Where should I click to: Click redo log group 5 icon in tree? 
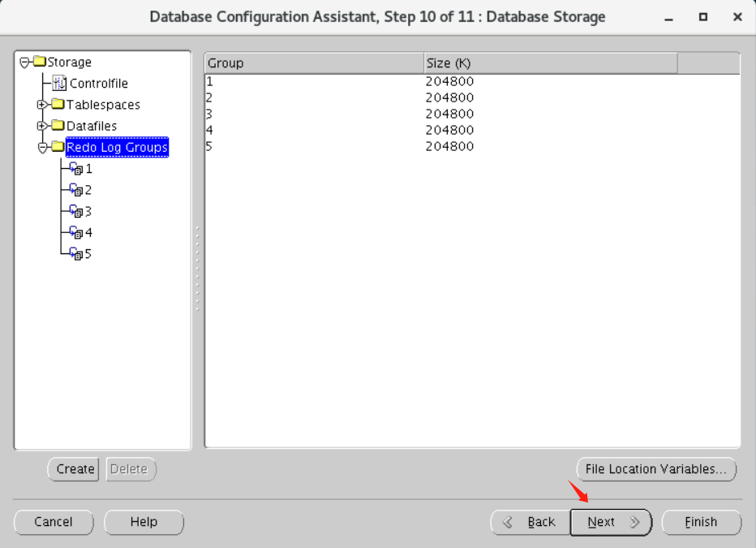(x=76, y=253)
